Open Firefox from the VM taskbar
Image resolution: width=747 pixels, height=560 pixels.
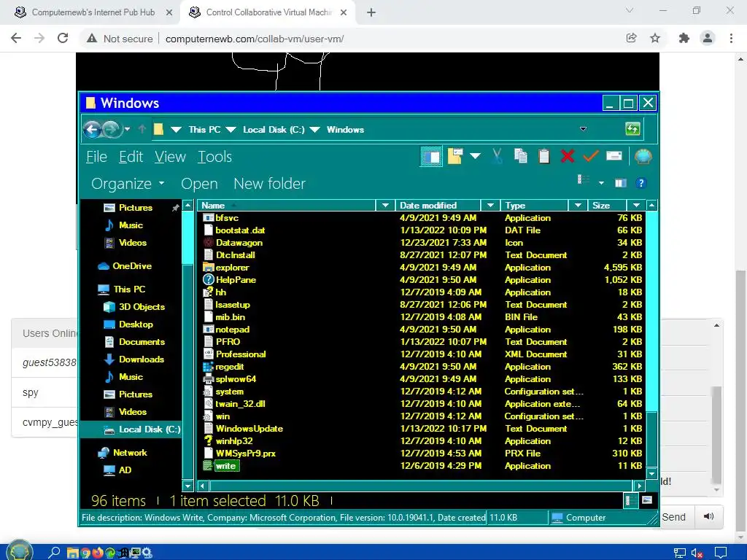[x=98, y=553]
